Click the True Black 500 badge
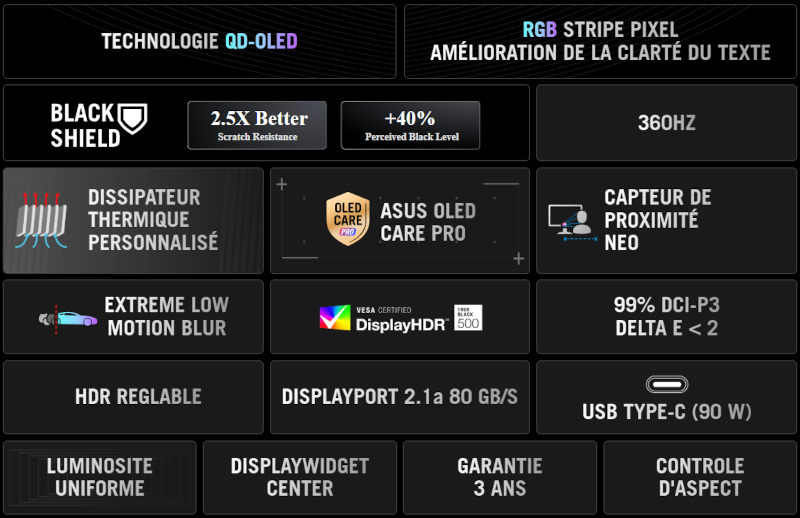 click(467, 318)
